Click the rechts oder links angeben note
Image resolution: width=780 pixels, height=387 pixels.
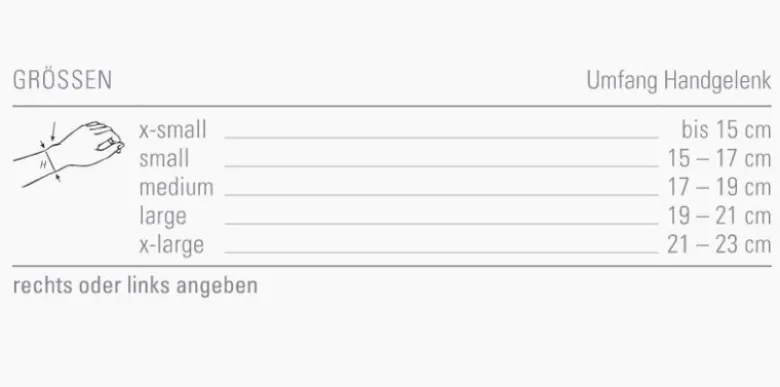click(x=135, y=286)
